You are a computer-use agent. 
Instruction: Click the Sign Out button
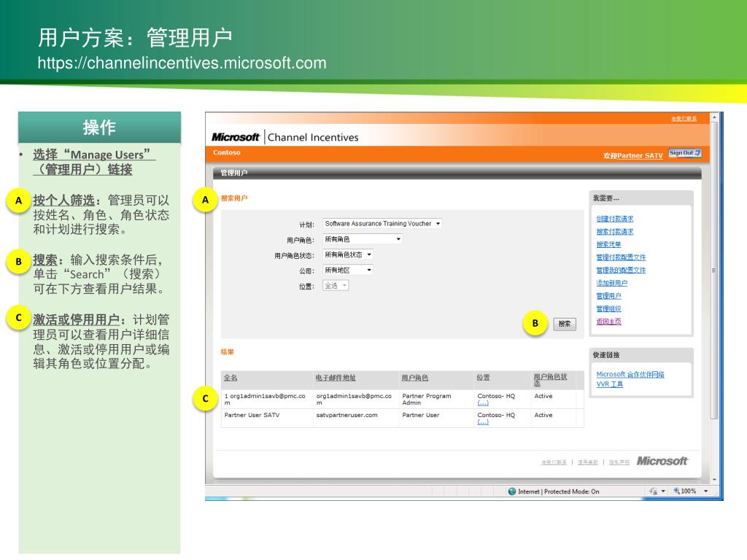[x=684, y=153]
